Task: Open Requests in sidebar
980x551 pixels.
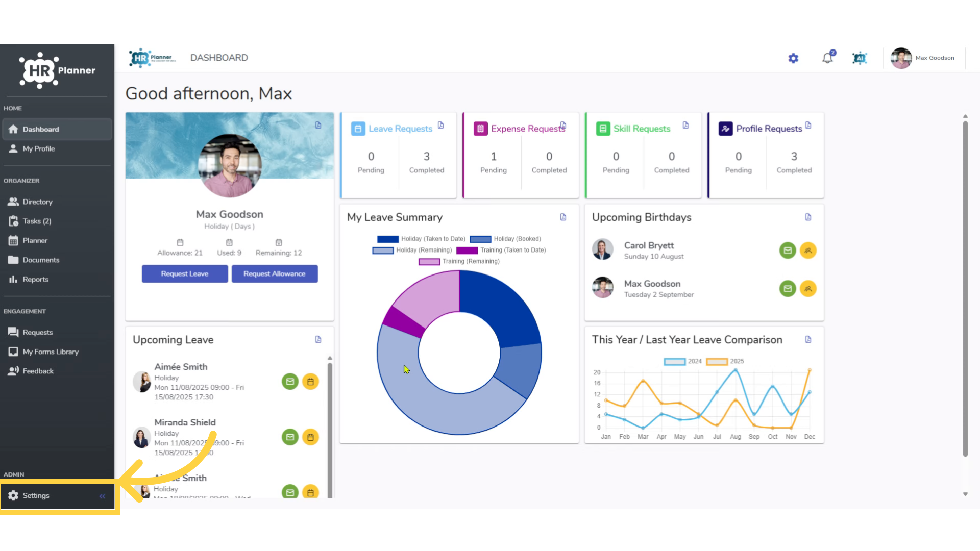Action: 57,333
